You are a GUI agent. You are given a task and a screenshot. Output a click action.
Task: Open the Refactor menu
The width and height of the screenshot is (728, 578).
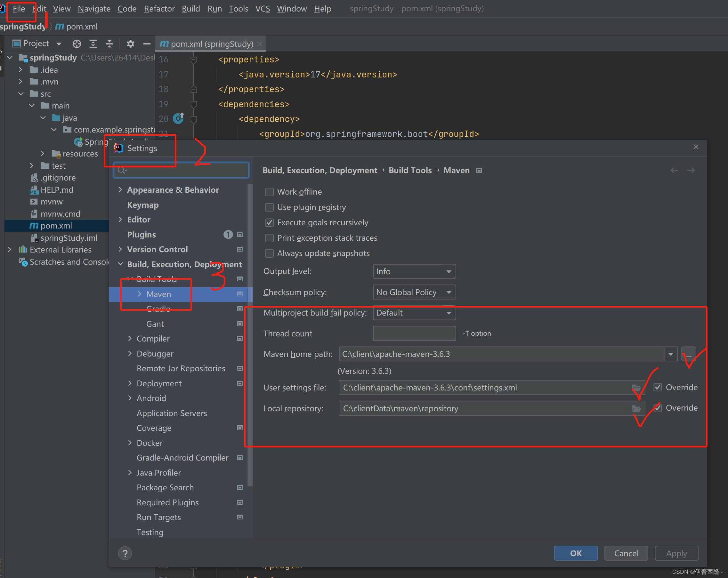(x=159, y=9)
